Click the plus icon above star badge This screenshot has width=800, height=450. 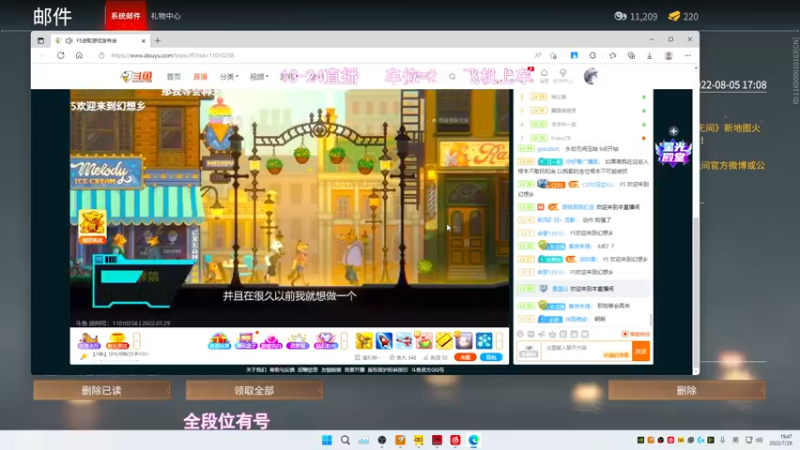click(673, 131)
